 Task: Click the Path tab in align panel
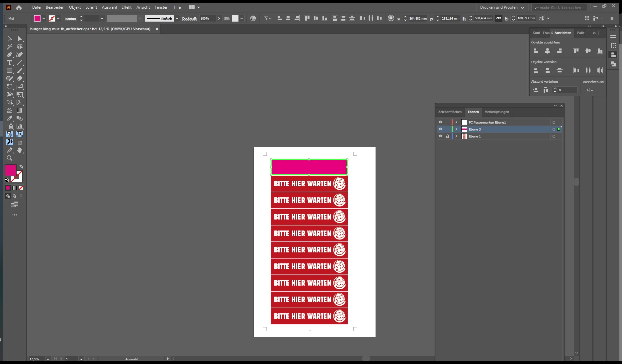[580, 33]
